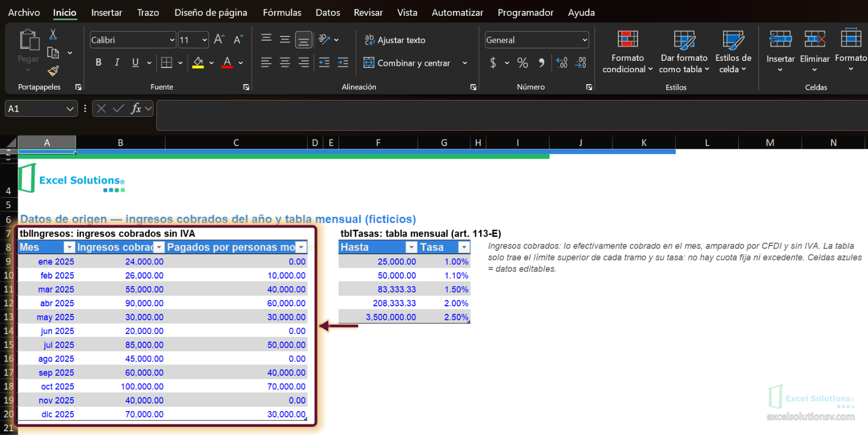868x435 pixels.
Task: Open the Calibri font name dropdown
Action: click(172, 40)
